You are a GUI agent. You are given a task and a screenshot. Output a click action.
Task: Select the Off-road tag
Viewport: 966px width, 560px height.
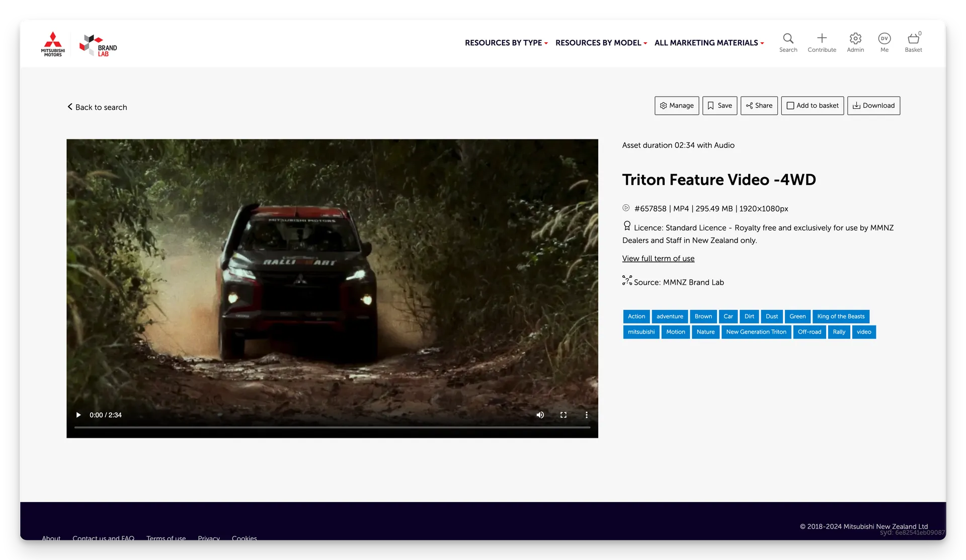click(x=810, y=332)
